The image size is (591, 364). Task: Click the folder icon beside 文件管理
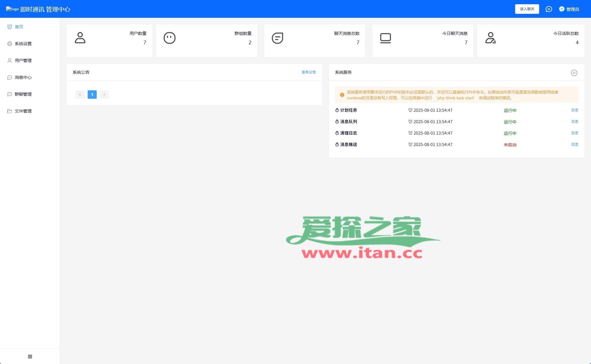tap(10, 111)
